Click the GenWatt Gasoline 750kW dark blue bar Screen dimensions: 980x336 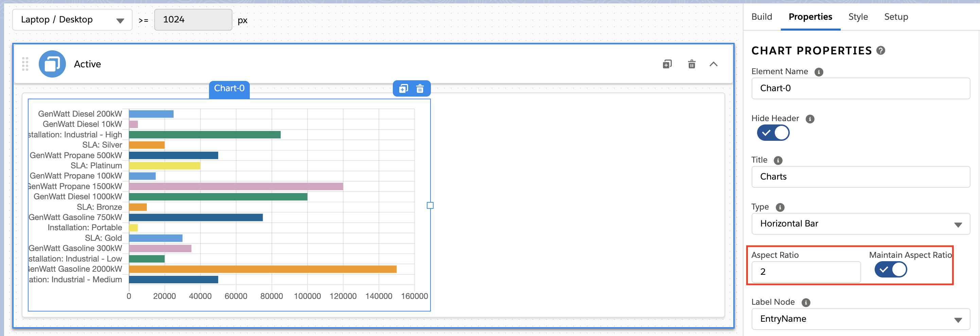click(195, 218)
